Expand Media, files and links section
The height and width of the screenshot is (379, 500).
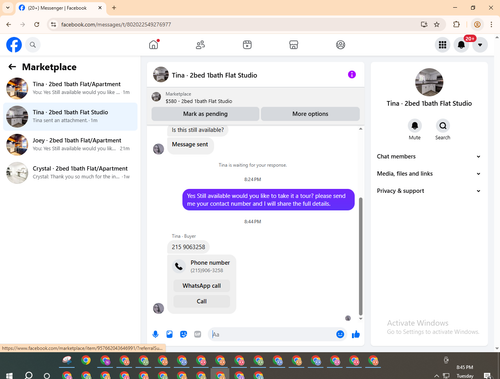[x=429, y=174]
